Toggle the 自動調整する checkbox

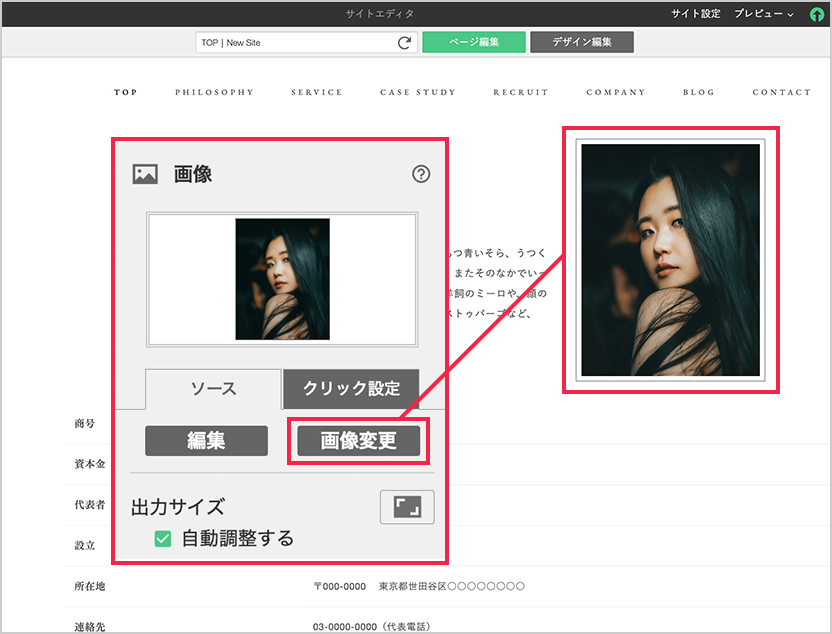(x=162, y=539)
